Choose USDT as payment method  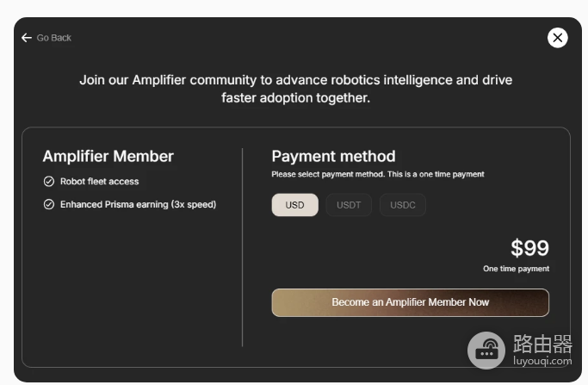point(349,205)
